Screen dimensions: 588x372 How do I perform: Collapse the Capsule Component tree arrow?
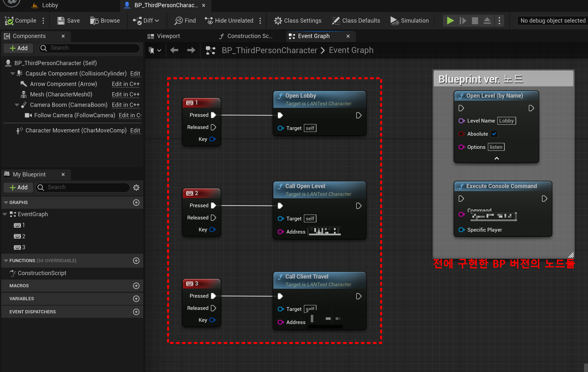pos(12,74)
